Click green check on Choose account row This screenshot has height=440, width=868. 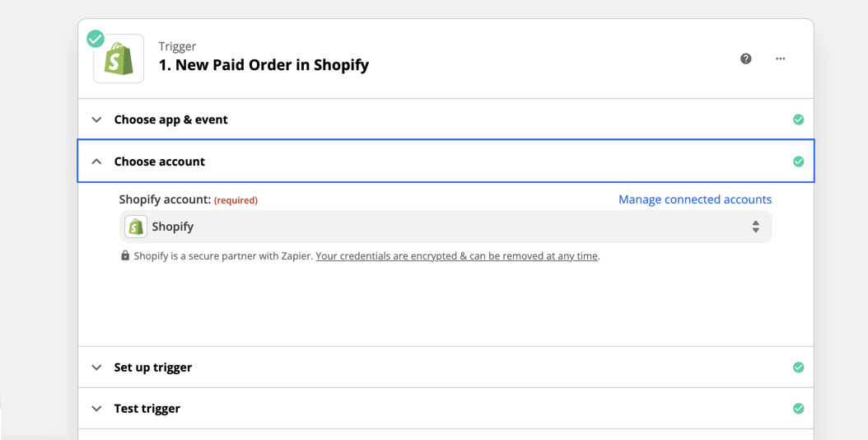[x=798, y=161]
